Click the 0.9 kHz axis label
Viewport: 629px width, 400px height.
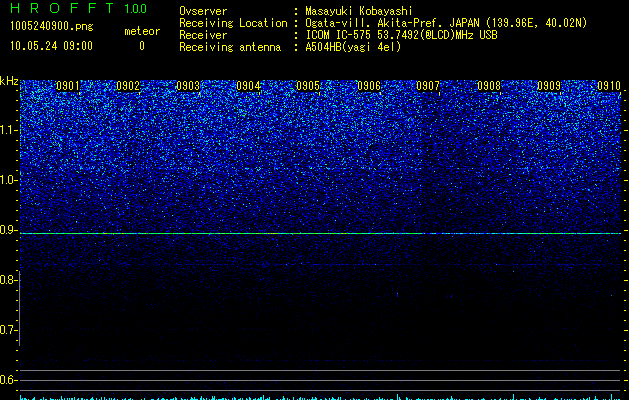[8, 230]
